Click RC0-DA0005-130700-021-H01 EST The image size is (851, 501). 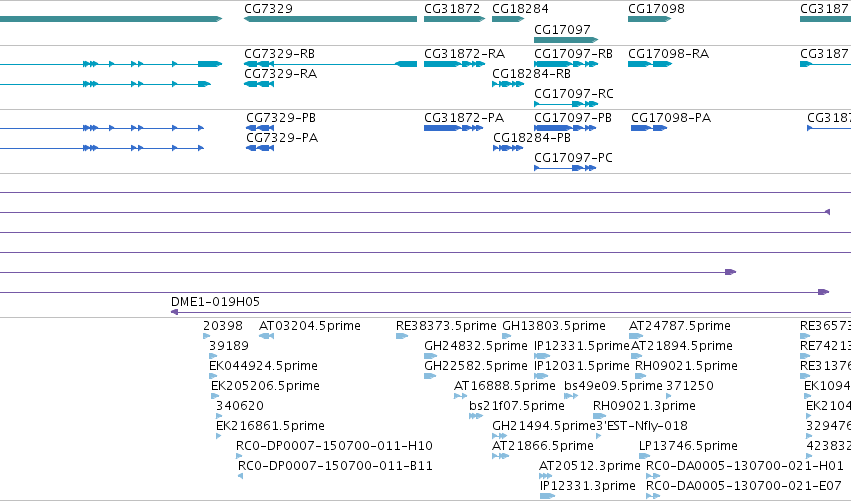pyautogui.click(x=745, y=466)
